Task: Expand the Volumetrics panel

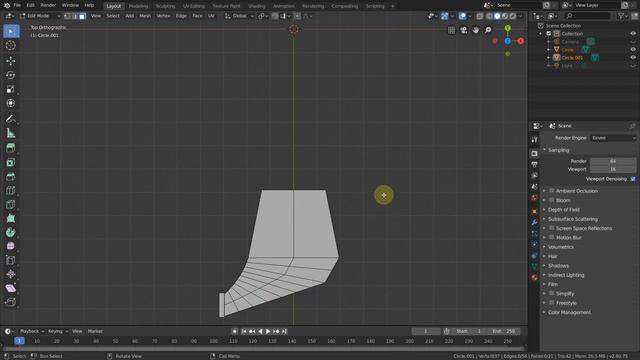Action: point(560,247)
